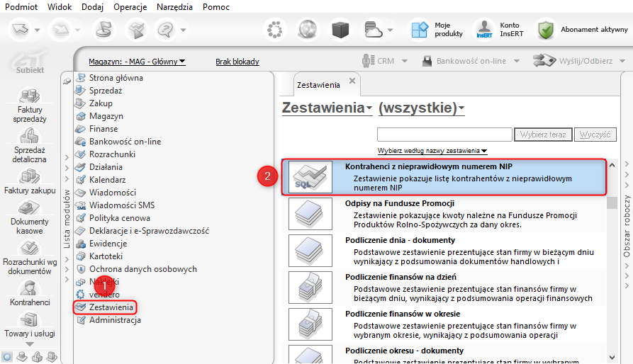This screenshot has width=633, height=364.
Task: Click the black cube toolbar icon
Action: (340, 30)
